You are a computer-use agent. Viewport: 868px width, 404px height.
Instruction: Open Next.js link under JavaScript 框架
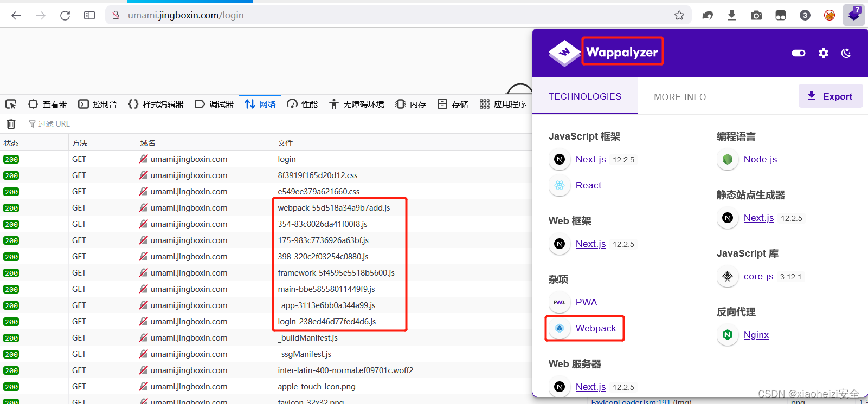coord(590,159)
